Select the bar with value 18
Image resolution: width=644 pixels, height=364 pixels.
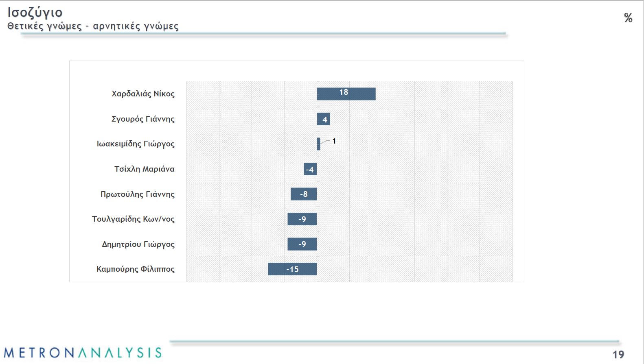click(x=346, y=94)
